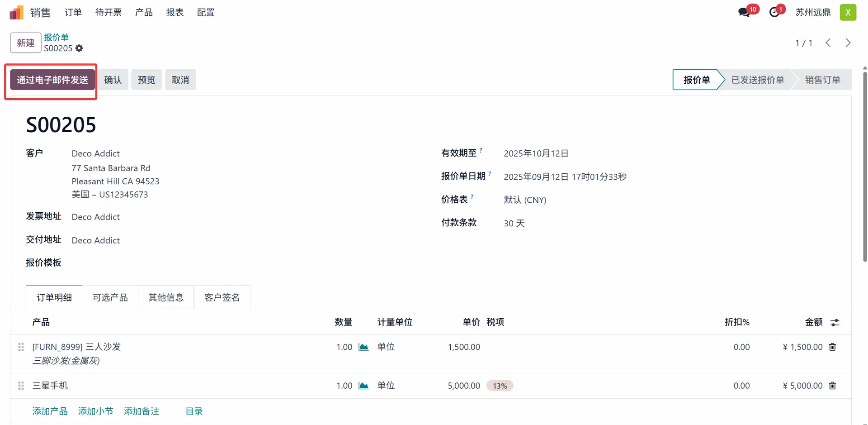This screenshot has height=425, width=868.
Task: Go to next record with right chevron
Action: 848,43
